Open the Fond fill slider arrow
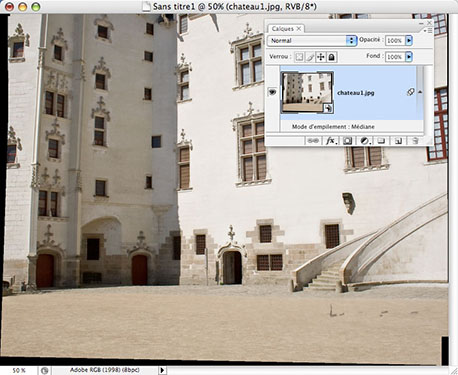This screenshot has width=458, height=375. click(x=409, y=57)
